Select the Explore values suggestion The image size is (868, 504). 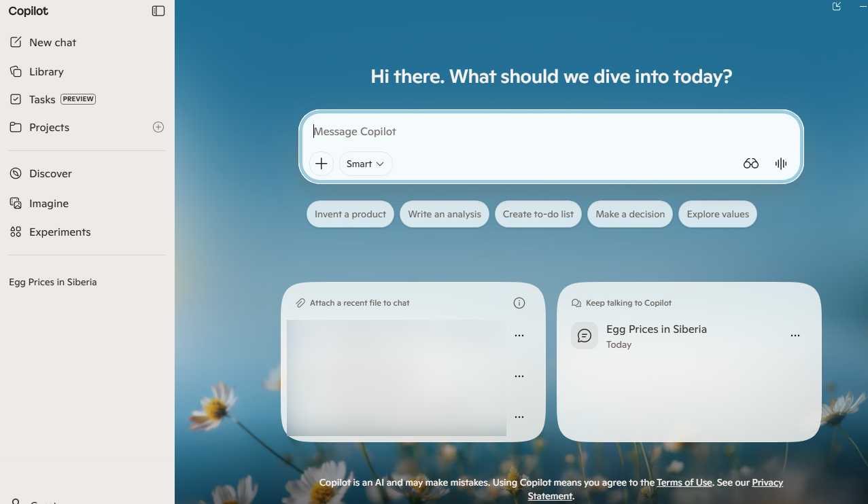718,214
